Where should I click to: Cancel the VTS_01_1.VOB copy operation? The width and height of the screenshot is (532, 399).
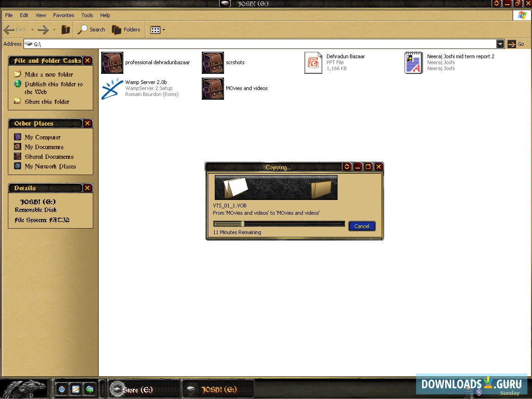coord(362,226)
